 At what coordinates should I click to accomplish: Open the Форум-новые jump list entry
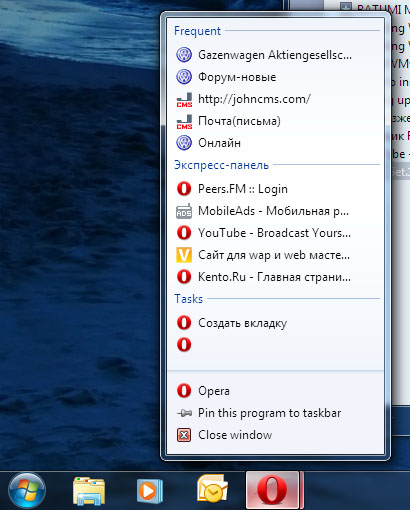click(x=275, y=77)
